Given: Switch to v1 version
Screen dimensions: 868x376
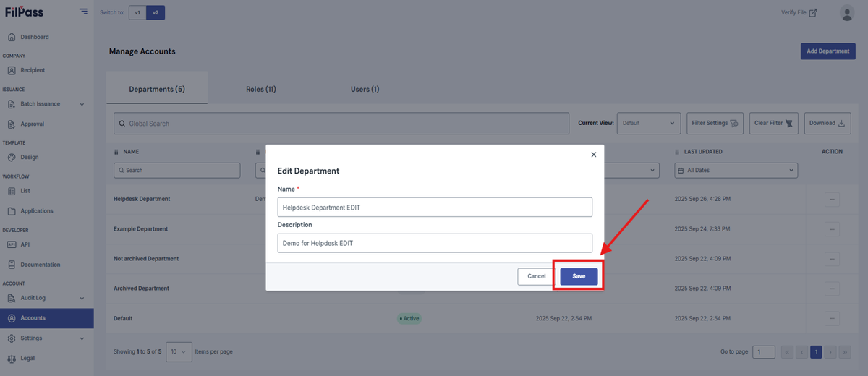Looking at the screenshot, I should (137, 12).
